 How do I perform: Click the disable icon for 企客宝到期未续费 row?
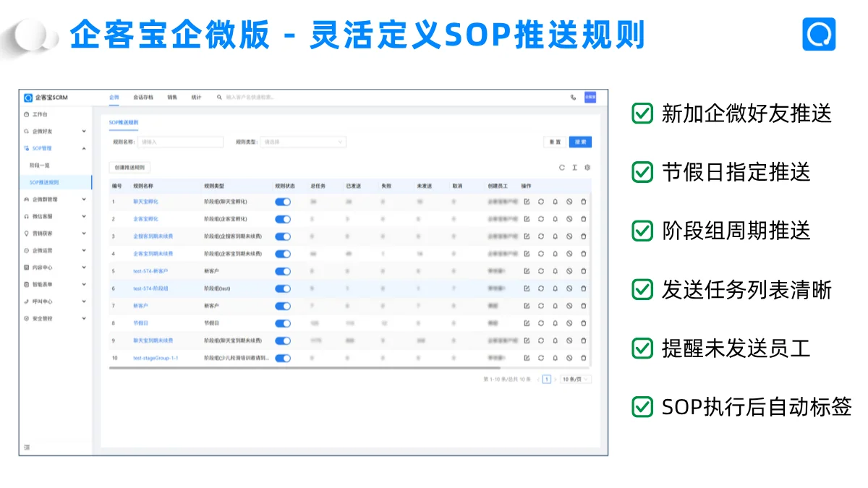coord(569,253)
